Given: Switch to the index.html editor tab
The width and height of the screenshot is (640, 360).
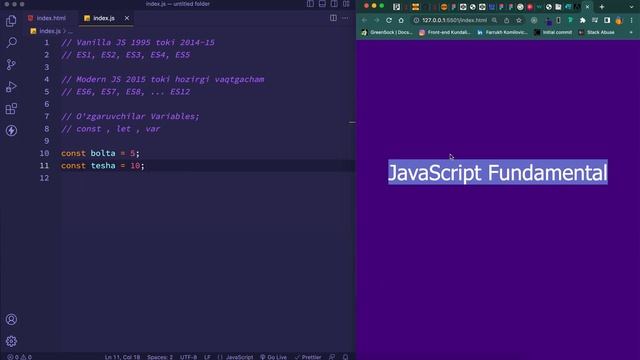Looking at the screenshot, I should (x=47, y=18).
